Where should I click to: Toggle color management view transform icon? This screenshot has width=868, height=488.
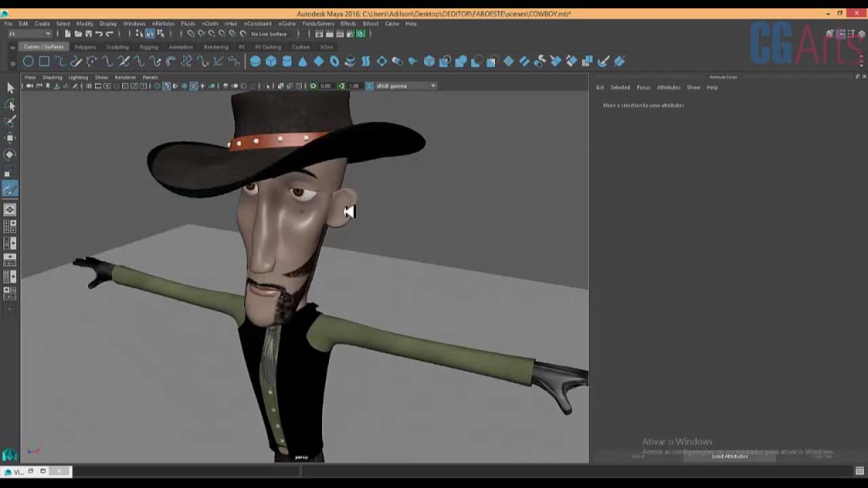coord(370,86)
